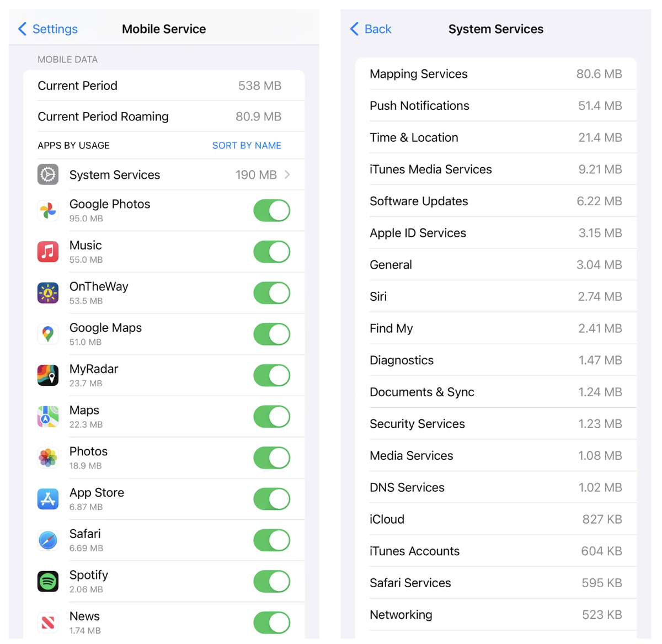The height and width of the screenshot is (644, 662).
Task: Turn off the Music mobile data switch
Action: click(x=272, y=252)
